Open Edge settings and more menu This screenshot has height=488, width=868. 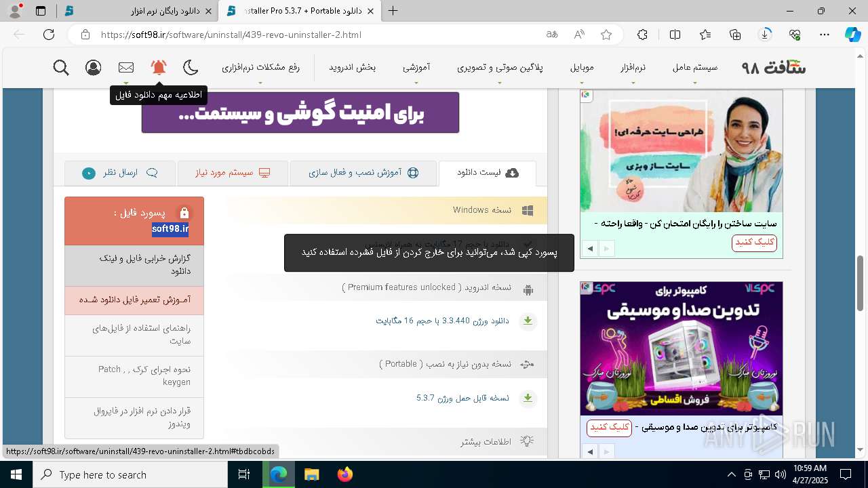[825, 35]
